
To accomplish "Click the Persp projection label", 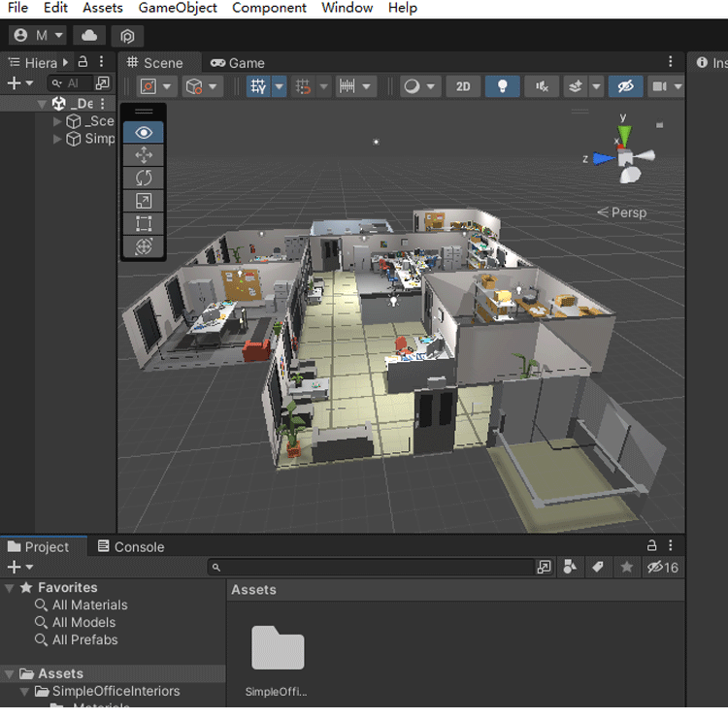I will (628, 212).
